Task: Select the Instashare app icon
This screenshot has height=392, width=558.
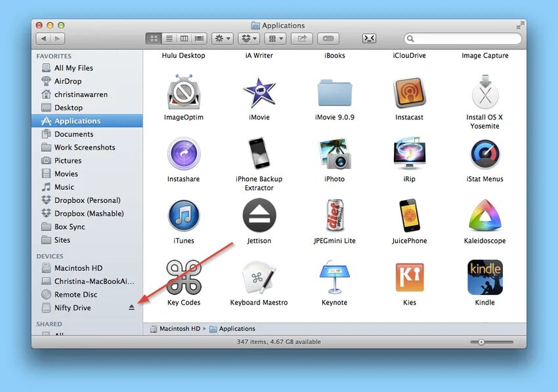Action: click(184, 154)
